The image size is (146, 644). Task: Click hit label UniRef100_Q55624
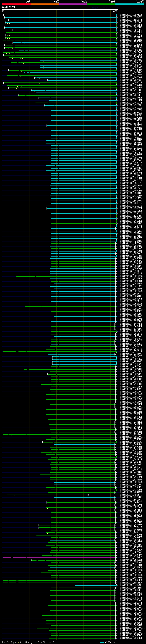(x=131, y=208)
